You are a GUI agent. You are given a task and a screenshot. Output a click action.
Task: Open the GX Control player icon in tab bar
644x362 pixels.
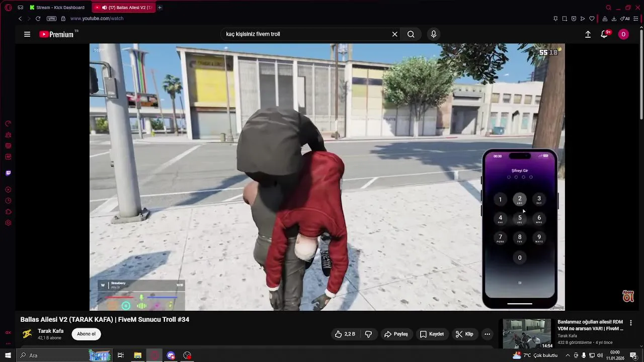21,8
